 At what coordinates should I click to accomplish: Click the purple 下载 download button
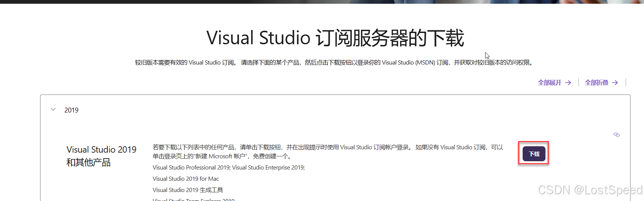[534, 154]
